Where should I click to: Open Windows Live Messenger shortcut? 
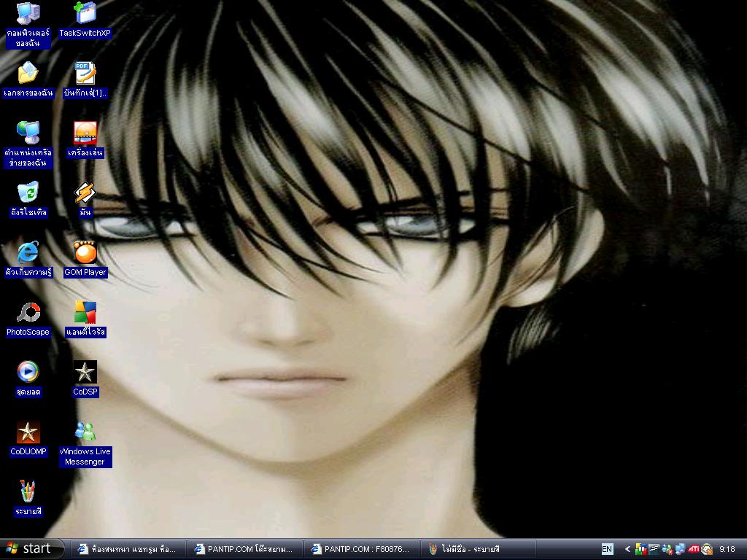[85, 444]
